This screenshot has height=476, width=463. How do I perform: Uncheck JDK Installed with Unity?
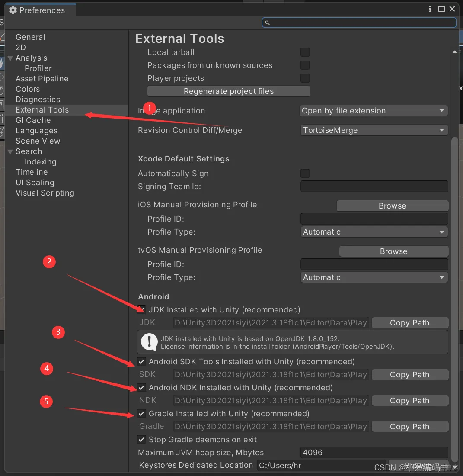[142, 310]
